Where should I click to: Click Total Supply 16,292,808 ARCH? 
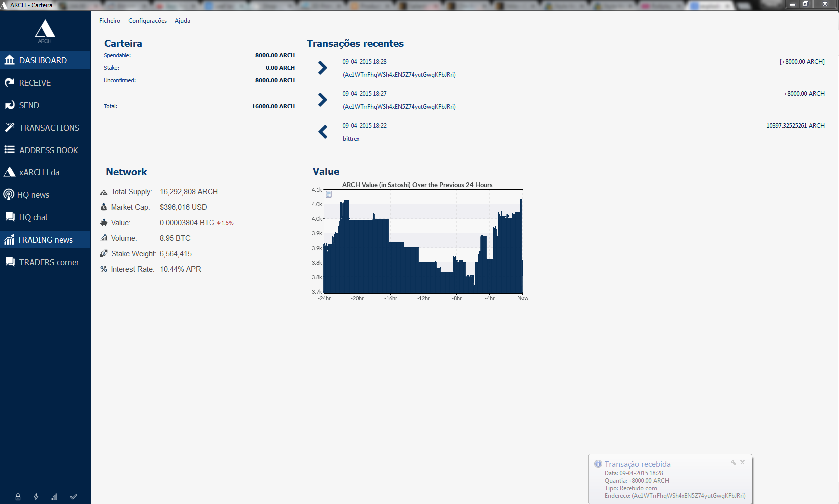tap(189, 192)
